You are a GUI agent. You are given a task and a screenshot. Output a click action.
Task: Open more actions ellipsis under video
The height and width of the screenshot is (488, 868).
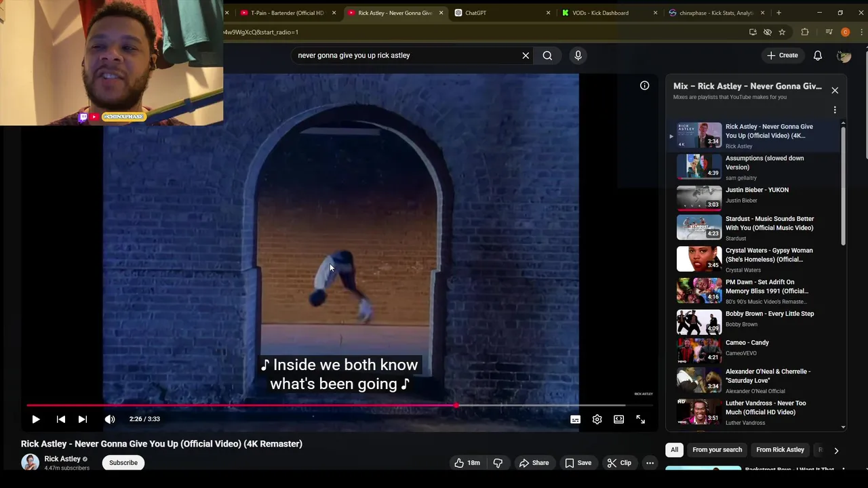click(x=650, y=463)
